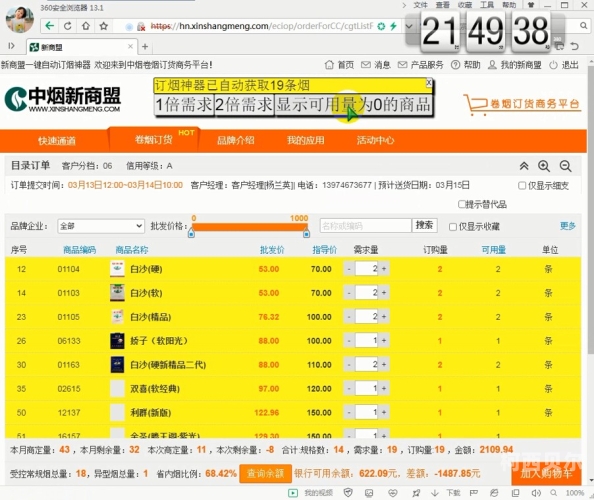Close the 新商盟 browser tab
This screenshot has height=500, width=594.
pos(130,46)
